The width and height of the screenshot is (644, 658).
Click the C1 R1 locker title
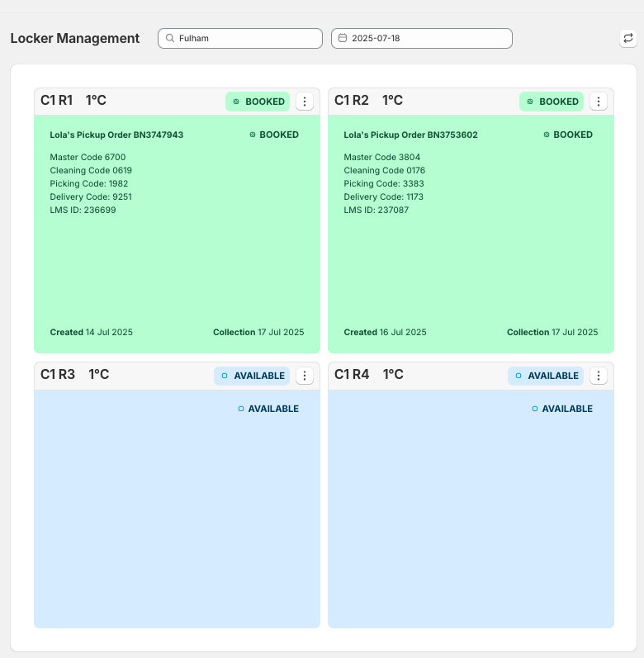[x=57, y=100]
